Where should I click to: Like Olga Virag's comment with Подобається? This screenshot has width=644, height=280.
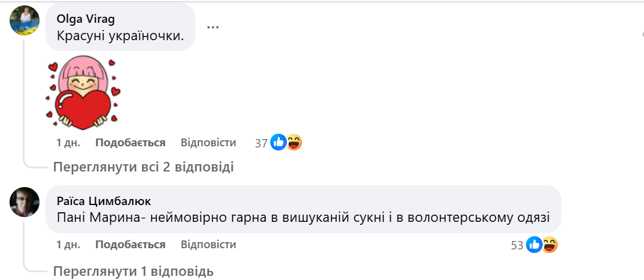tap(130, 143)
